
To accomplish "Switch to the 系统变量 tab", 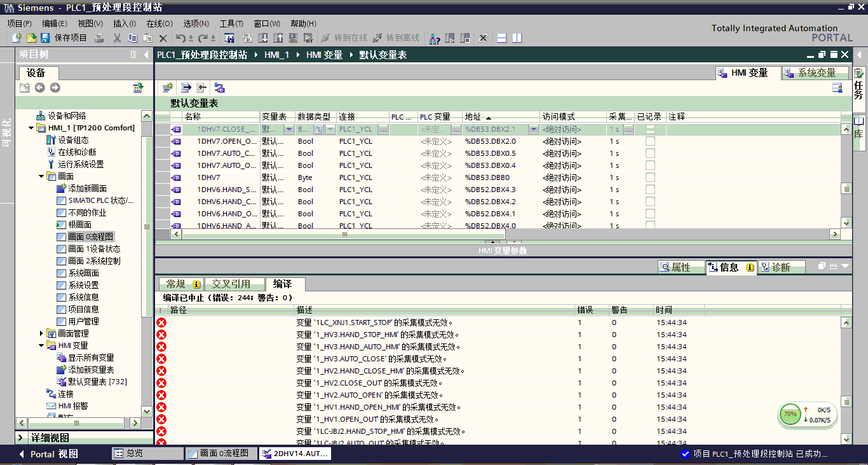I will [815, 73].
